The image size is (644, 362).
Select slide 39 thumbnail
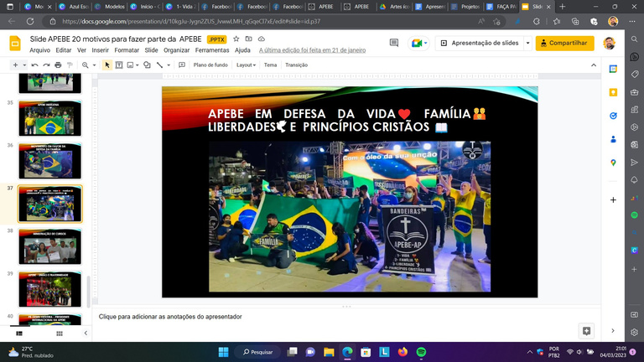(x=49, y=289)
